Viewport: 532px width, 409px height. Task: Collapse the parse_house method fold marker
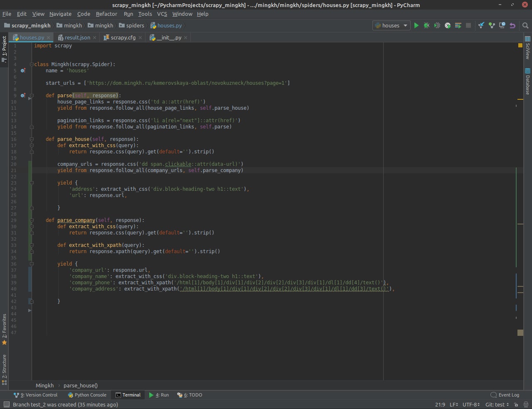click(32, 139)
